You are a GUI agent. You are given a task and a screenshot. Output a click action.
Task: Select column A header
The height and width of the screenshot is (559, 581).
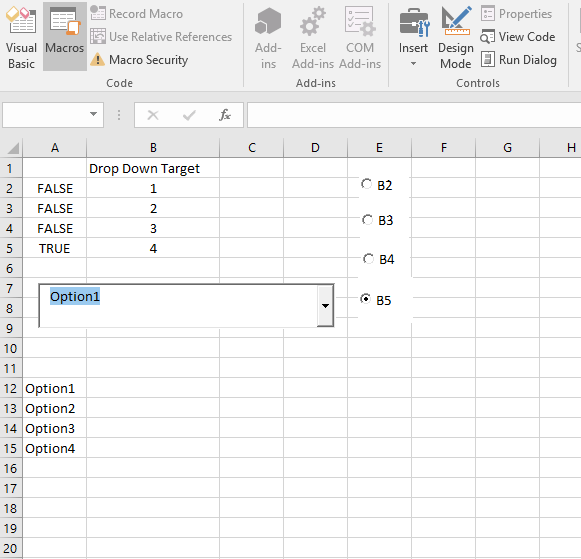click(55, 148)
